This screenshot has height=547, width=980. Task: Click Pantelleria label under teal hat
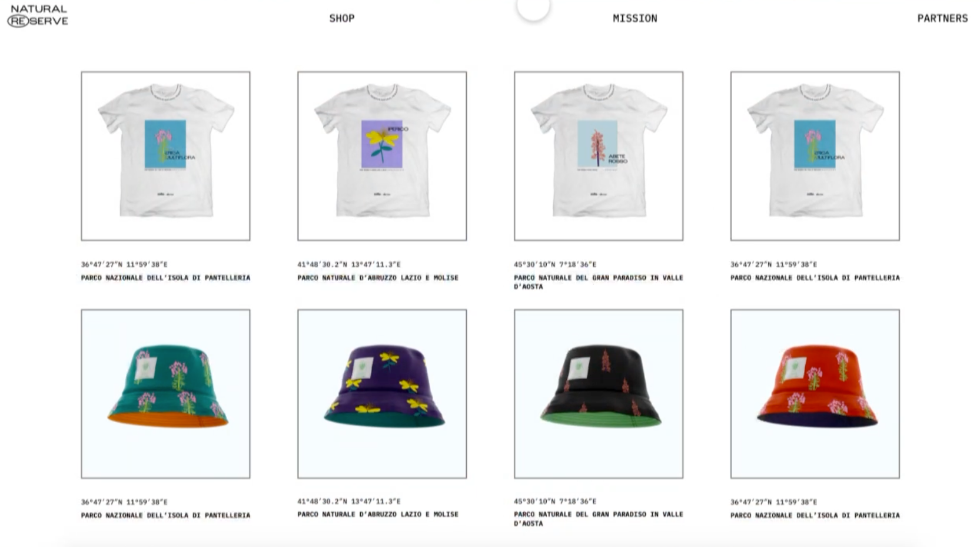click(x=165, y=516)
